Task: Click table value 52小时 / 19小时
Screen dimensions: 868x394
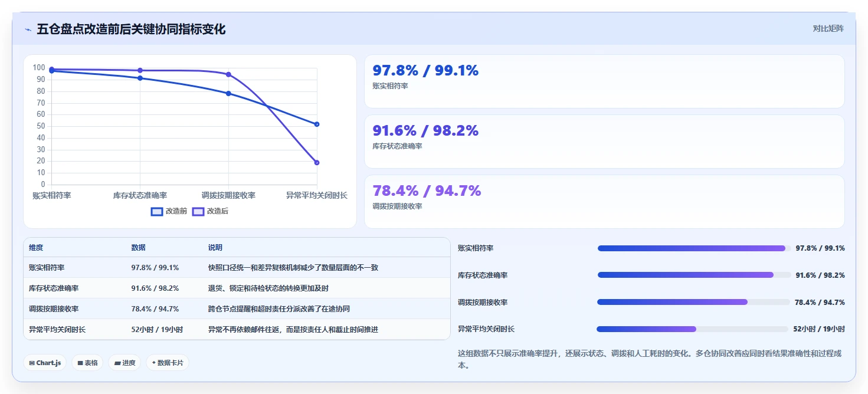Action: click(157, 330)
